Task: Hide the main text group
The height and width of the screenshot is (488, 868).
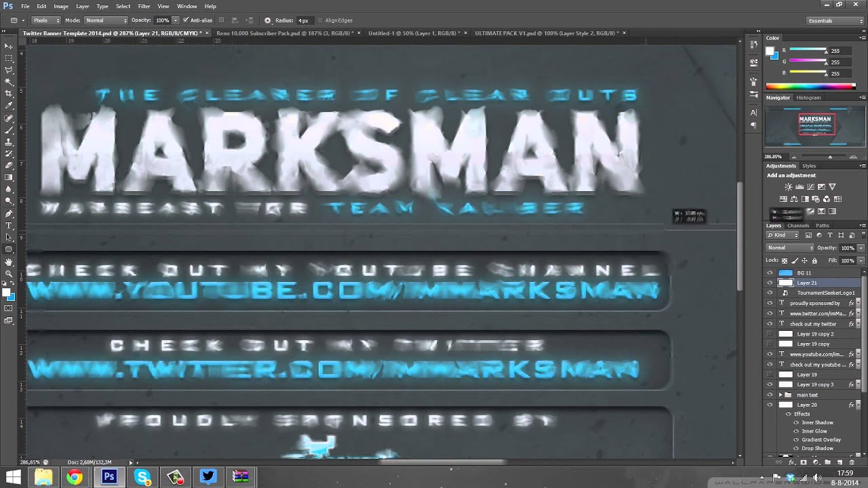Action: pyautogui.click(x=770, y=394)
